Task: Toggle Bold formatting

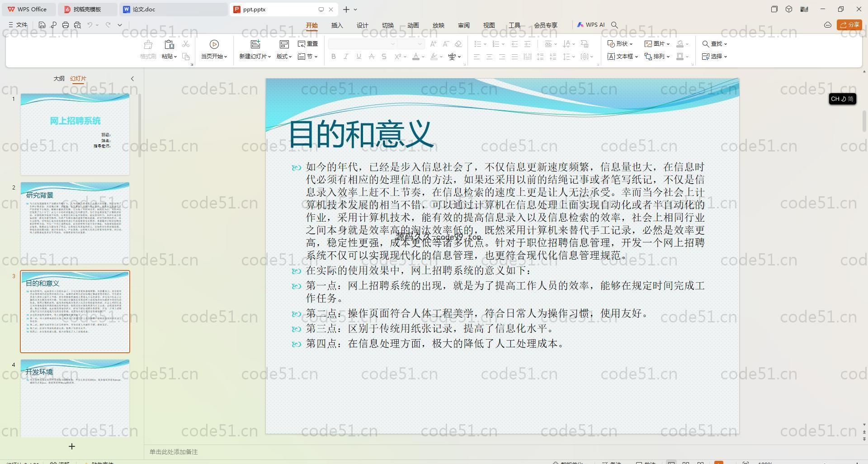Action: pos(334,57)
